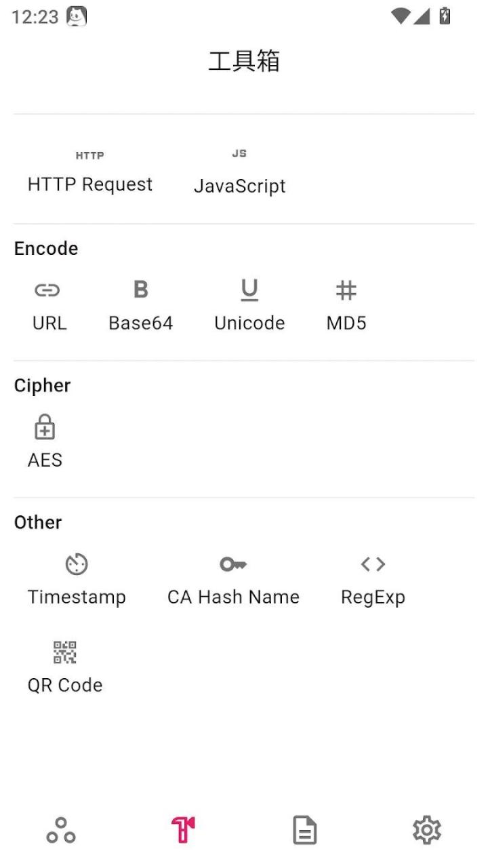Launch the JavaScript tool icon
This screenshot has width=488, height=868.
pyautogui.click(x=239, y=154)
